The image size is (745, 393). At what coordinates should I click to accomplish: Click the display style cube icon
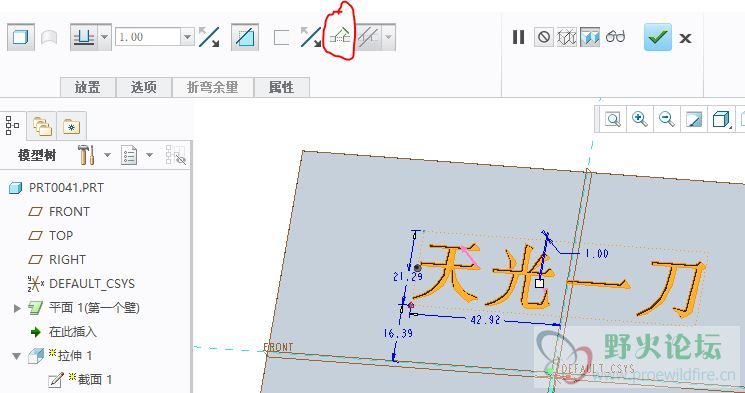(721, 119)
